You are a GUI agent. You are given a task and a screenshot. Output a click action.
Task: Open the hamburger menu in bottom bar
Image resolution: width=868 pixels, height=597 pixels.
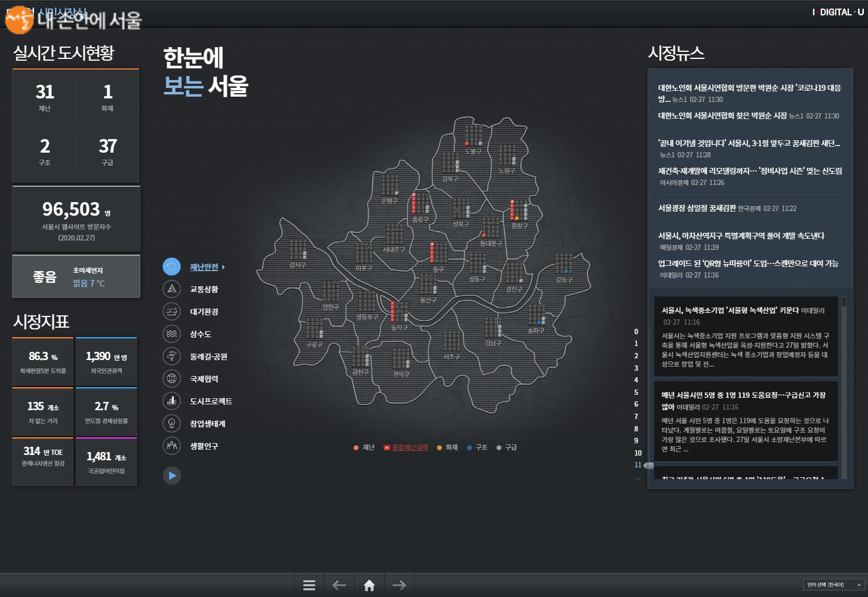pos(309,585)
